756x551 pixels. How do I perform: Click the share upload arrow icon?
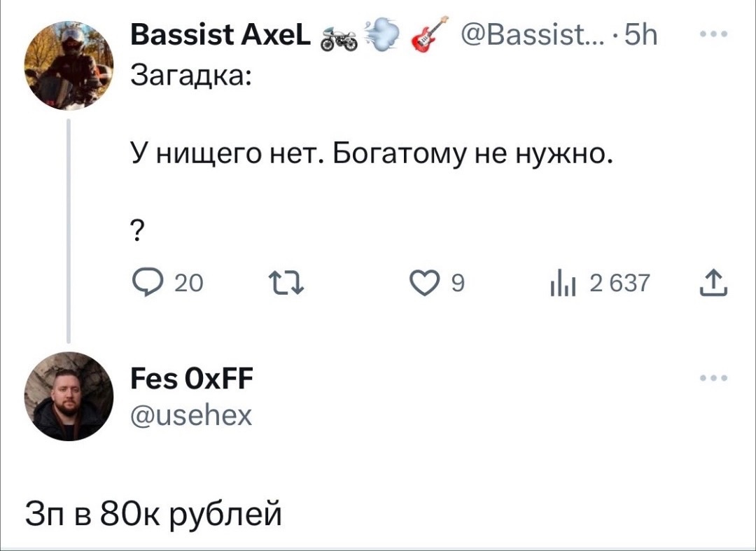tap(717, 284)
